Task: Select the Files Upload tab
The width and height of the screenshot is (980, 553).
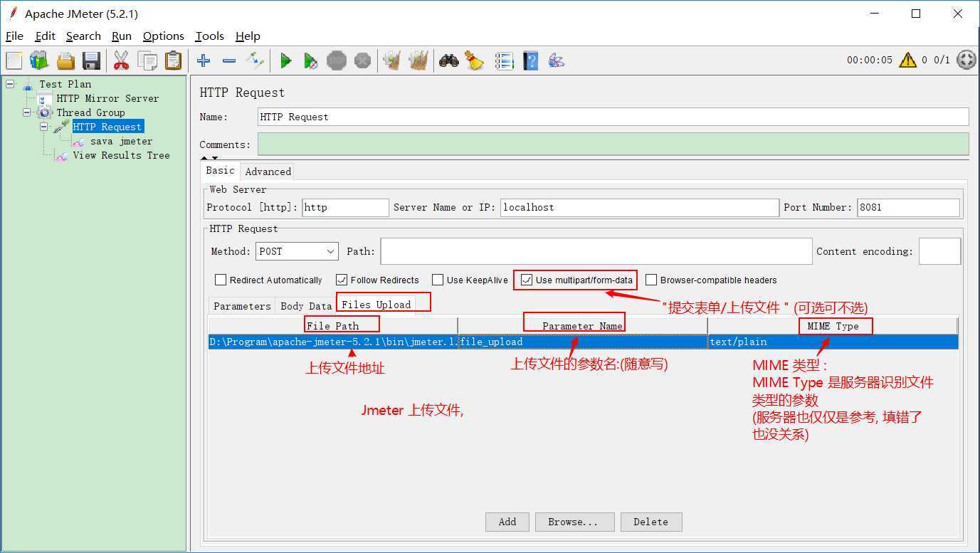Action: [x=376, y=305]
